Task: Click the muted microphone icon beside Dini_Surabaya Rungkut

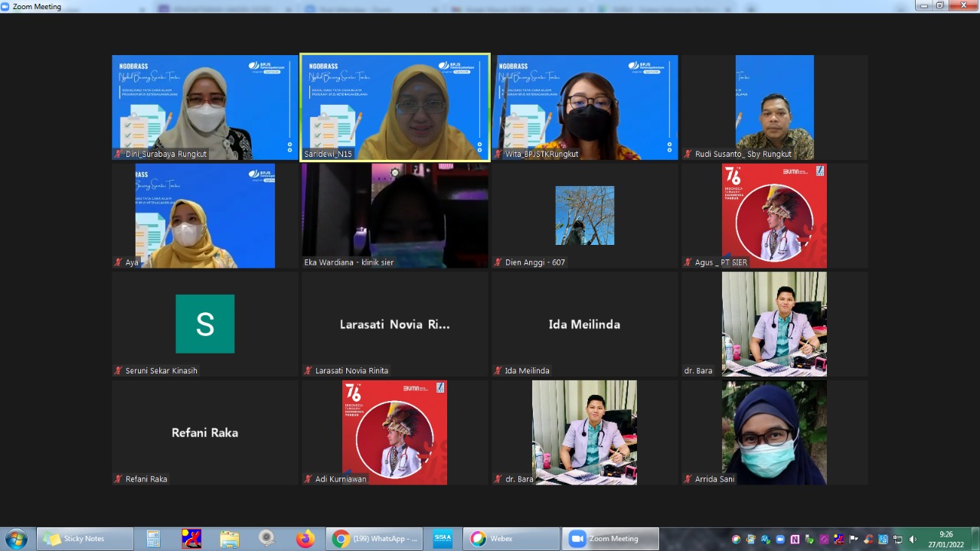Action: tap(119, 154)
